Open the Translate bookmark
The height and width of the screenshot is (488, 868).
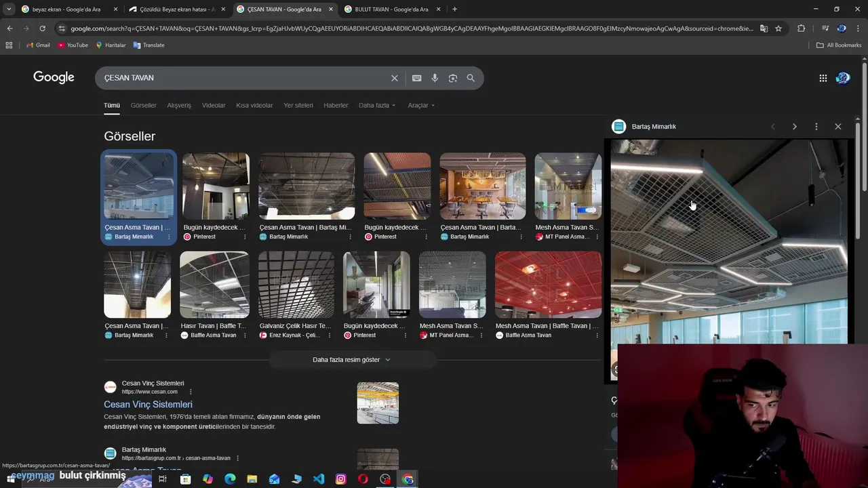pos(149,45)
